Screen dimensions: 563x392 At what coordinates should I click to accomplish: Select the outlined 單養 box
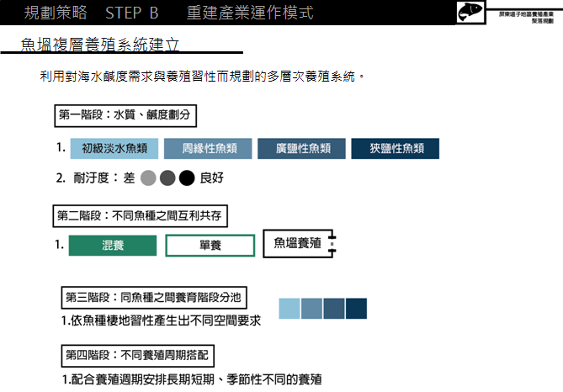210,246
